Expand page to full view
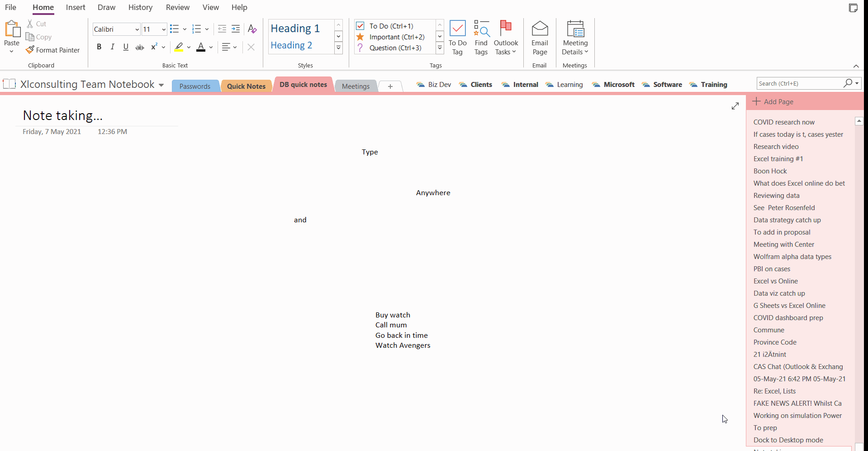This screenshot has height=451, width=868. coord(735,106)
